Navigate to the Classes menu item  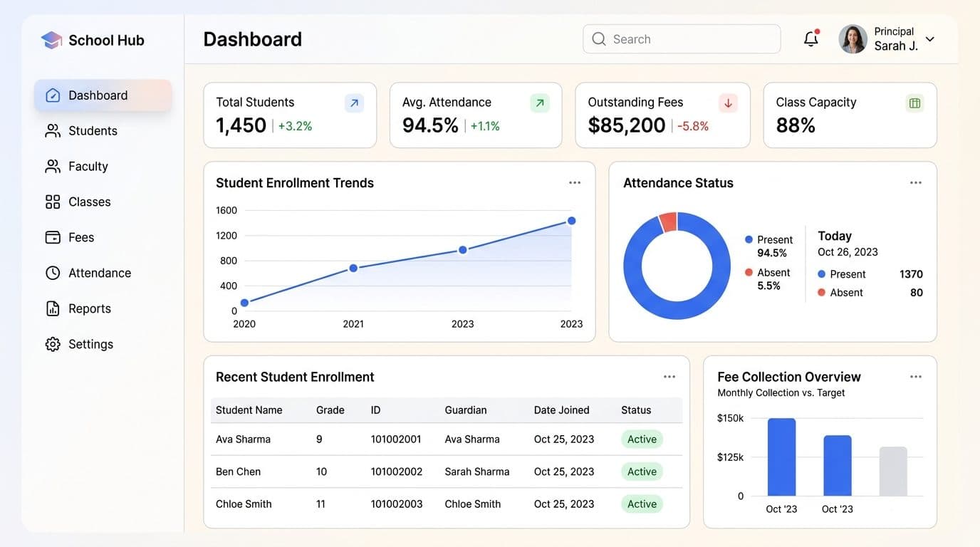[x=103, y=202]
